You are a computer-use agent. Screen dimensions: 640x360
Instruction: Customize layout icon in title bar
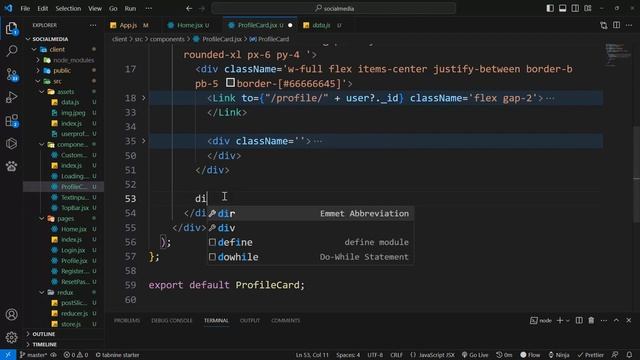(x=588, y=8)
